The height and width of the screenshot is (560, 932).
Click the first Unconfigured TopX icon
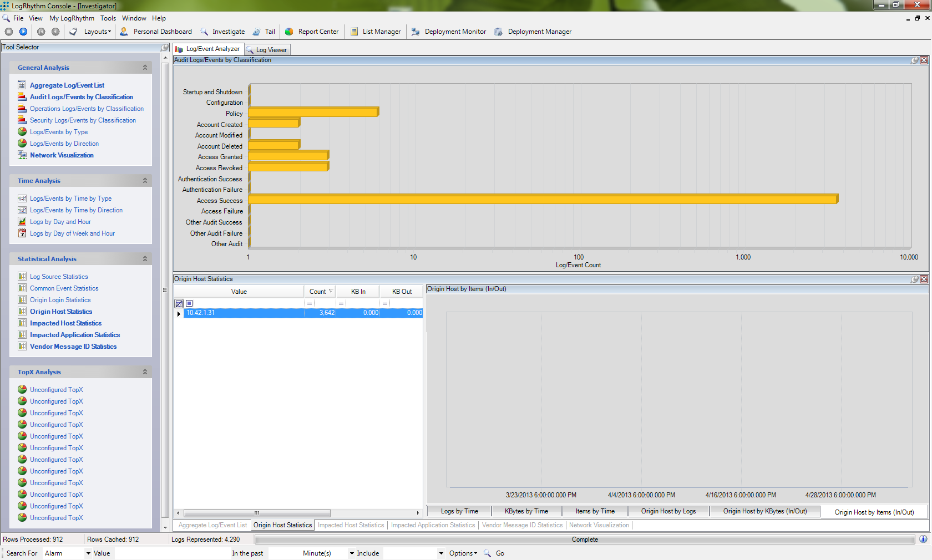click(22, 389)
